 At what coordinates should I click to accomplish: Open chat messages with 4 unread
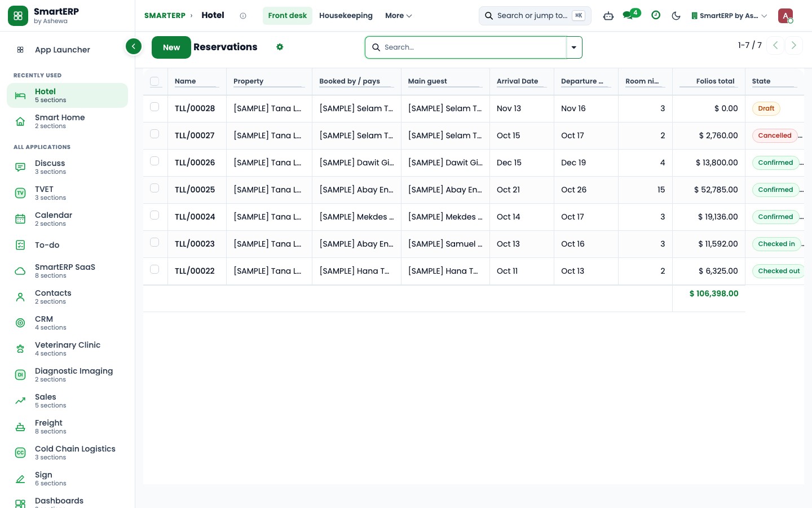(x=631, y=15)
